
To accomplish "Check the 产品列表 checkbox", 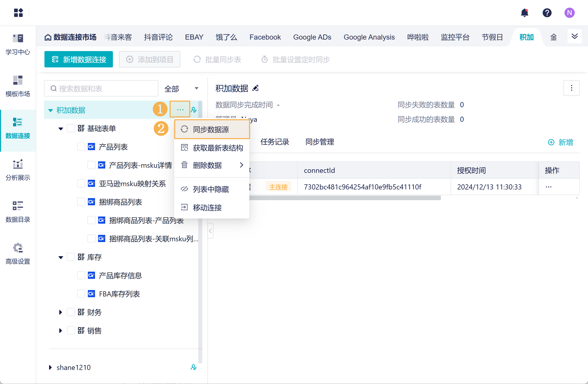I will click(81, 147).
